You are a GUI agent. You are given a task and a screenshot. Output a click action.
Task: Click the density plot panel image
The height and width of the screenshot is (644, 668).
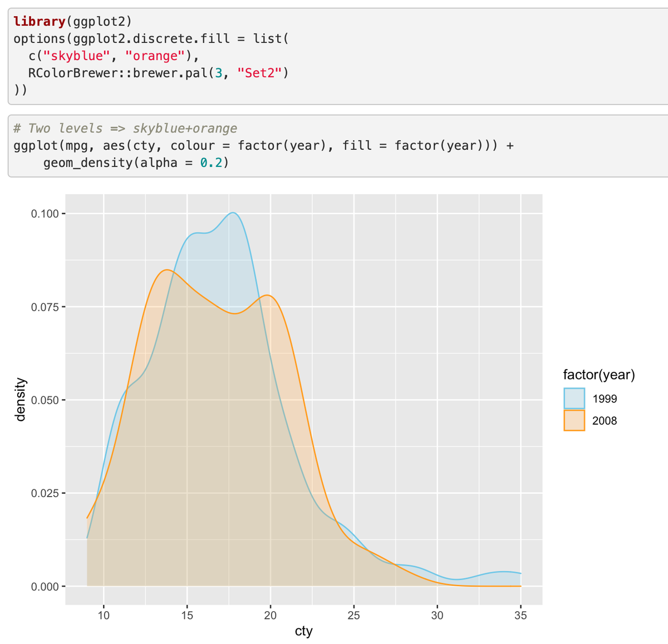tap(304, 399)
